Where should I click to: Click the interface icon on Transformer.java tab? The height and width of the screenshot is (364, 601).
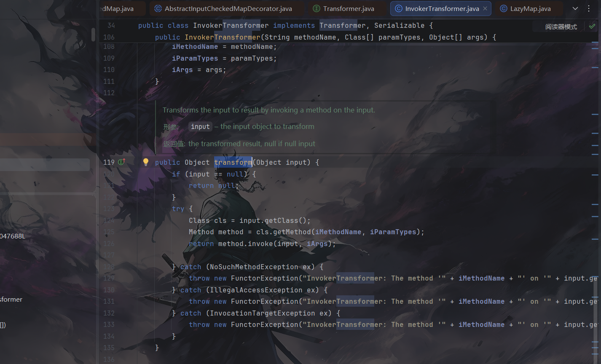(317, 8)
